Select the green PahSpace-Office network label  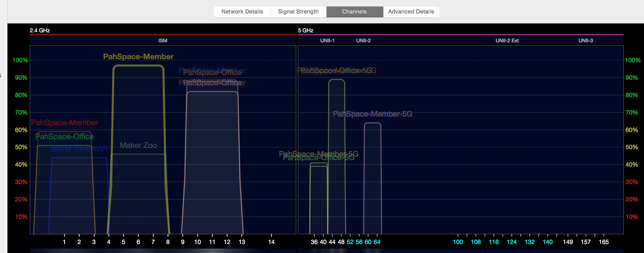[64, 136]
